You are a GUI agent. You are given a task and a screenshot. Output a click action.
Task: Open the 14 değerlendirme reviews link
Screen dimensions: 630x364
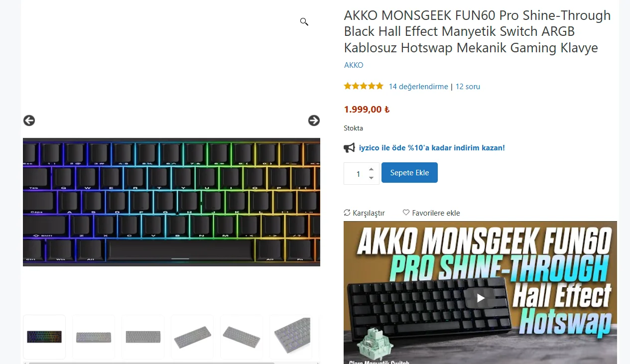pyautogui.click(x=418, y=87)
